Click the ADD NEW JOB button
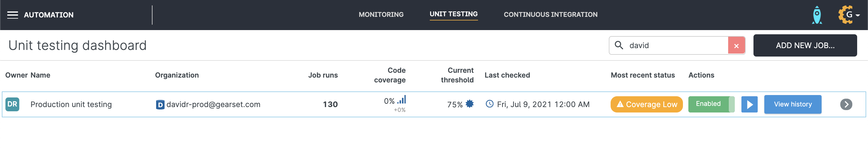Image resolution: width=868 pixels, height=154 pixels. click(805, 45)
